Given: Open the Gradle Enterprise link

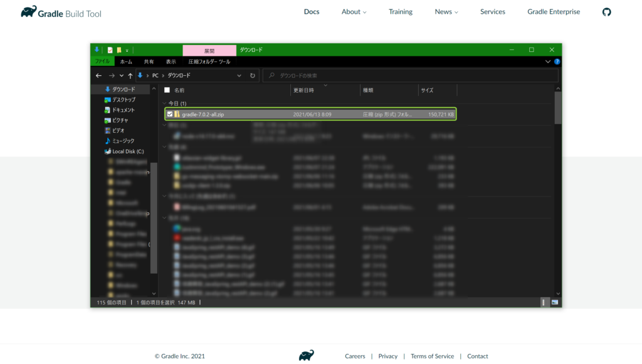Looking at the screenshot, I should click(554, 12).
